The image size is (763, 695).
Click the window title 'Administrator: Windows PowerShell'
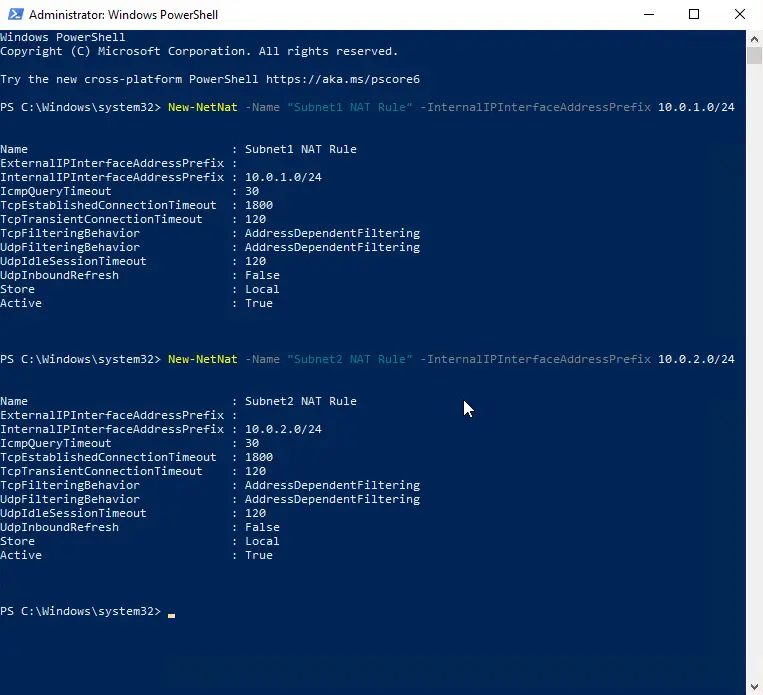coord(124,15)
